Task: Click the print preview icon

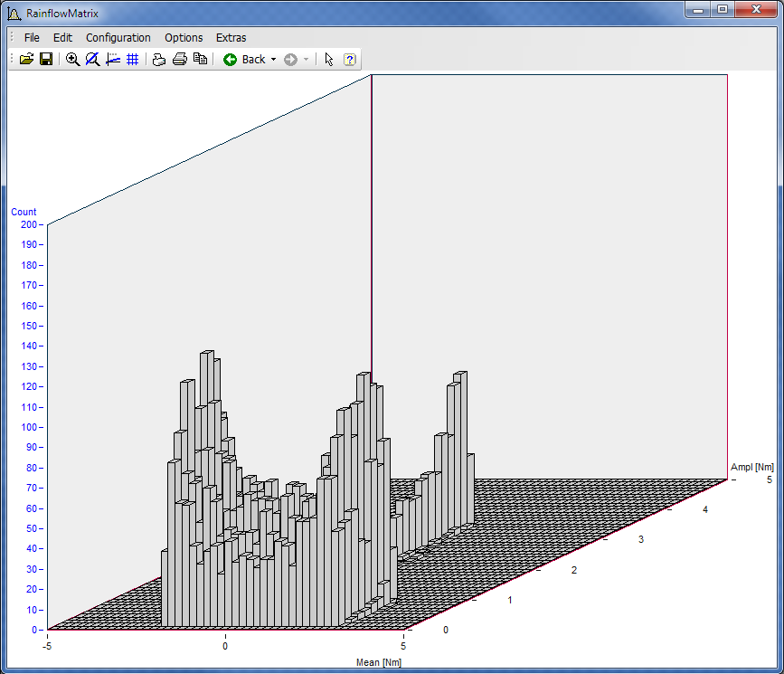Action: [159, 60]
